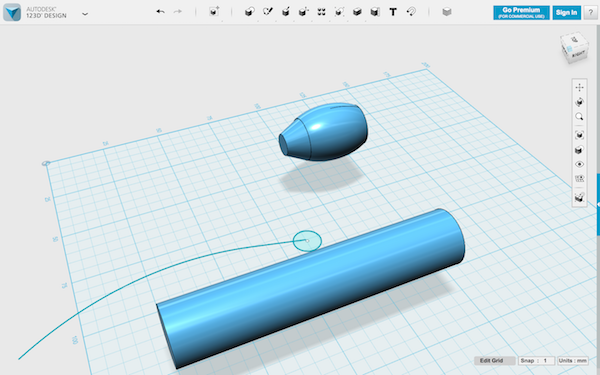
Task: Expand the blue side panel tab
Action: point(598,205)
